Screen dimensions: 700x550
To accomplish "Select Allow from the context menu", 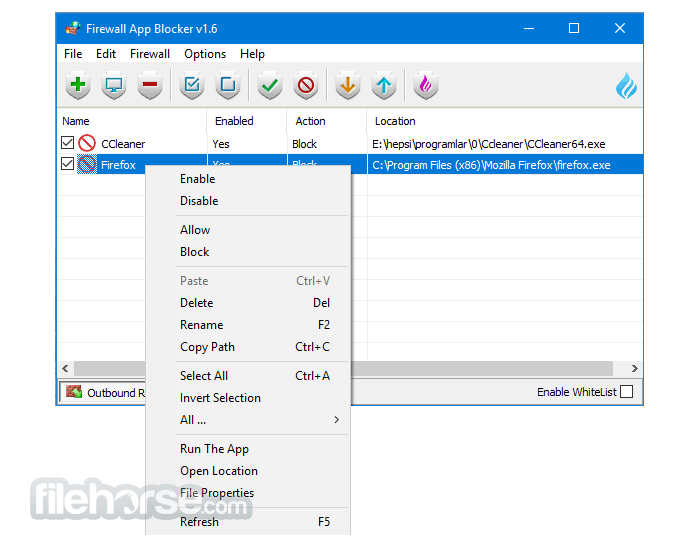I will [x=248, y=230].
